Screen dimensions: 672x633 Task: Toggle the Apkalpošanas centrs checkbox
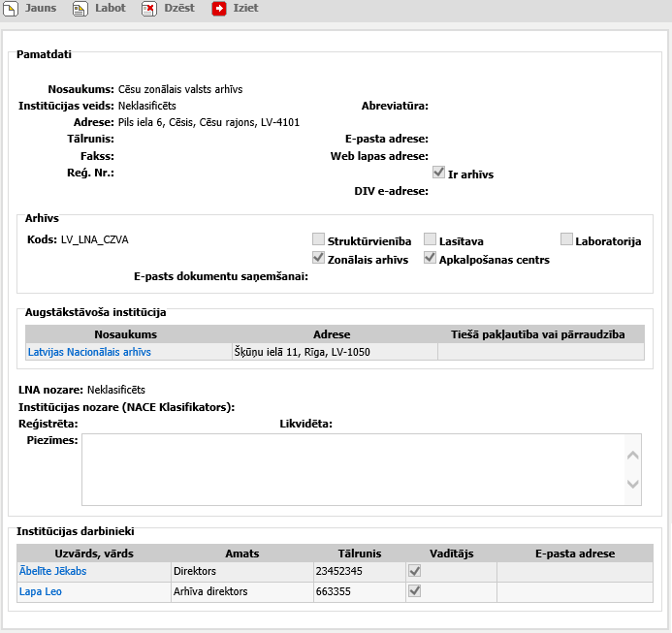pyautogui.click(x=431, y=259)
